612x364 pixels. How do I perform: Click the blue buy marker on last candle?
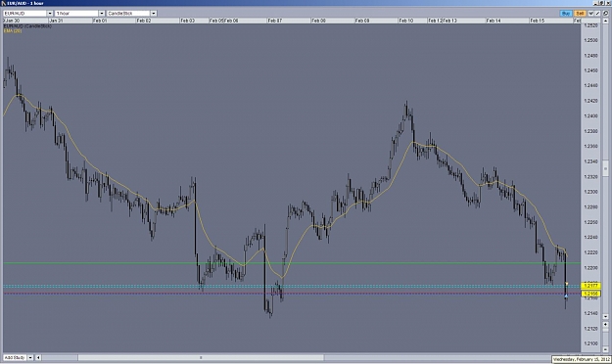[x=566, y=296]
